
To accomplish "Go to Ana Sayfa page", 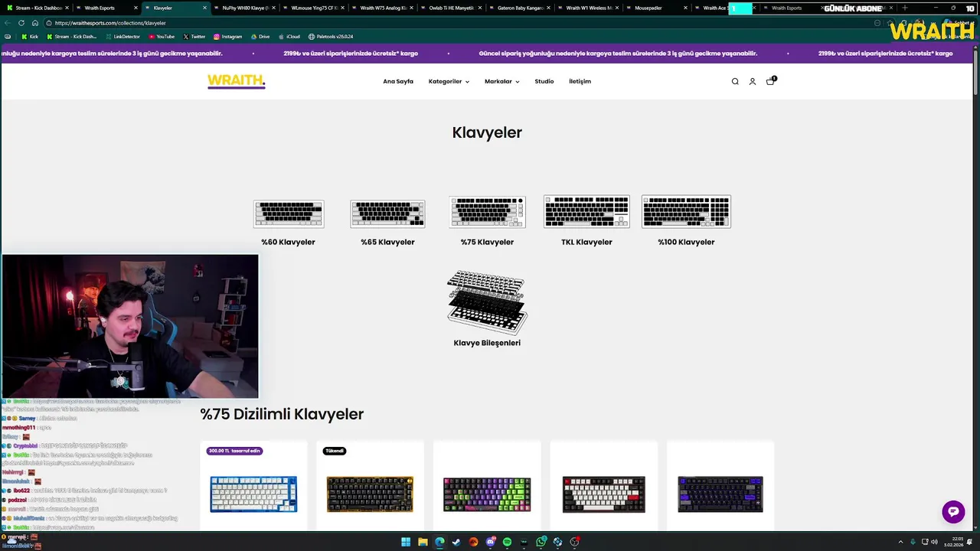I will tap(398, 81).
